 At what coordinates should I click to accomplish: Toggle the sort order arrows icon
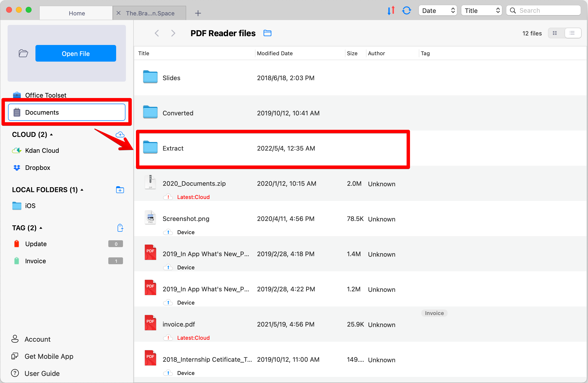tap(391, 11)
